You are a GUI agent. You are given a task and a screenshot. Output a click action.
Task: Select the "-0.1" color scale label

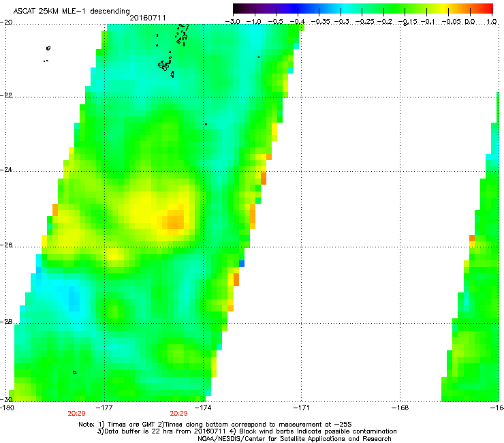coord(428,22)
